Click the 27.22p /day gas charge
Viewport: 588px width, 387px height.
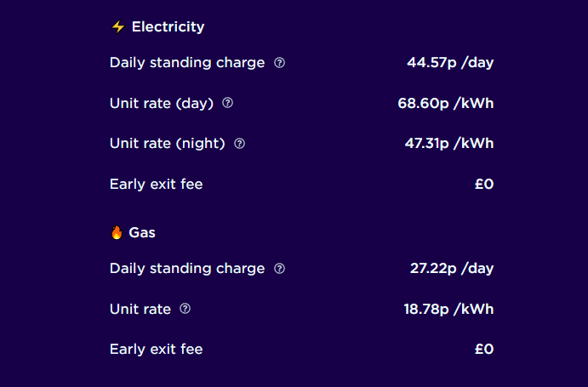pos(452,269)
